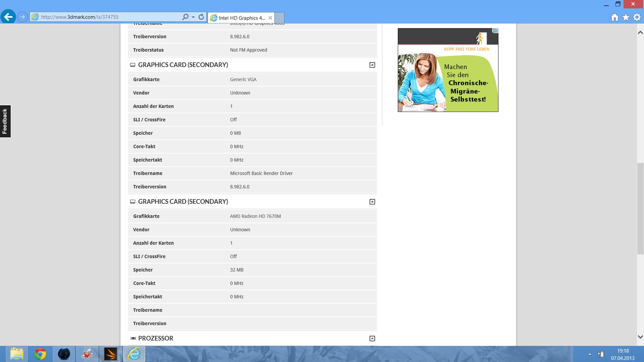
Task: Open the Tools gear icon
Action: tap(637, 17)
